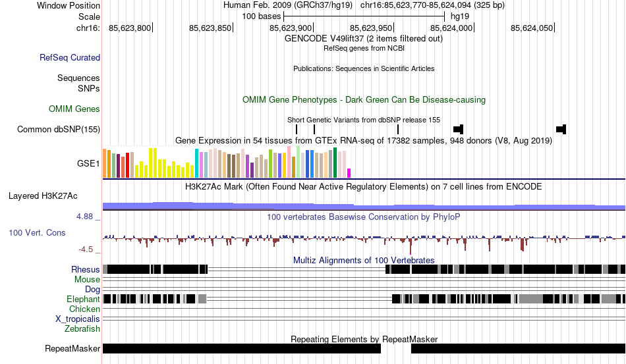Click the 85,623,900 coordinate label
Screen dimensions: 626x364
[x=291, y=28]
